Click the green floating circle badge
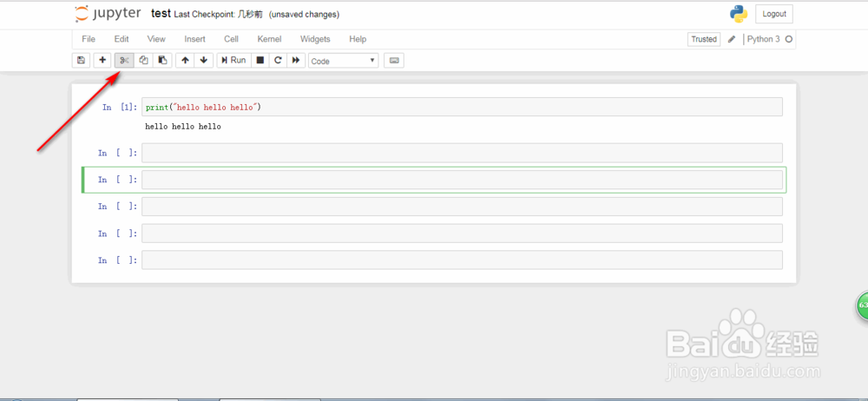This screenshot has width=868, height=401. click(x=863, y=305)
